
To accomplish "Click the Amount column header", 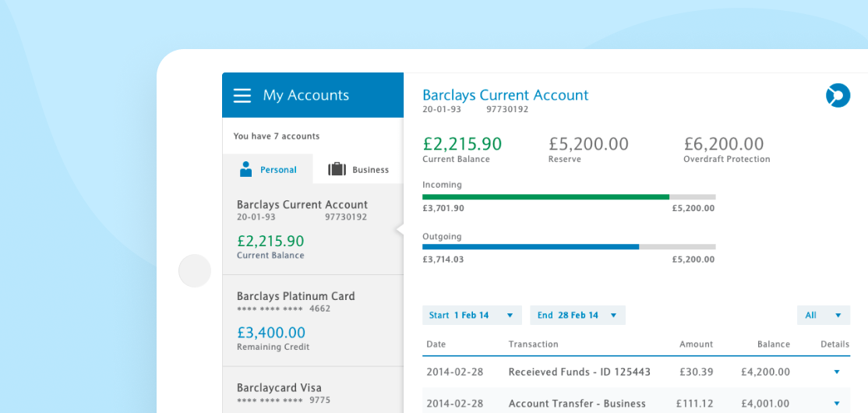I will [696, 344].
